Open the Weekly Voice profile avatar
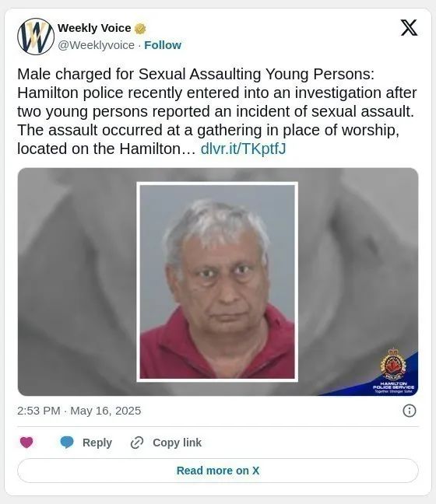436x504 pixels. (x=36, y=37)
